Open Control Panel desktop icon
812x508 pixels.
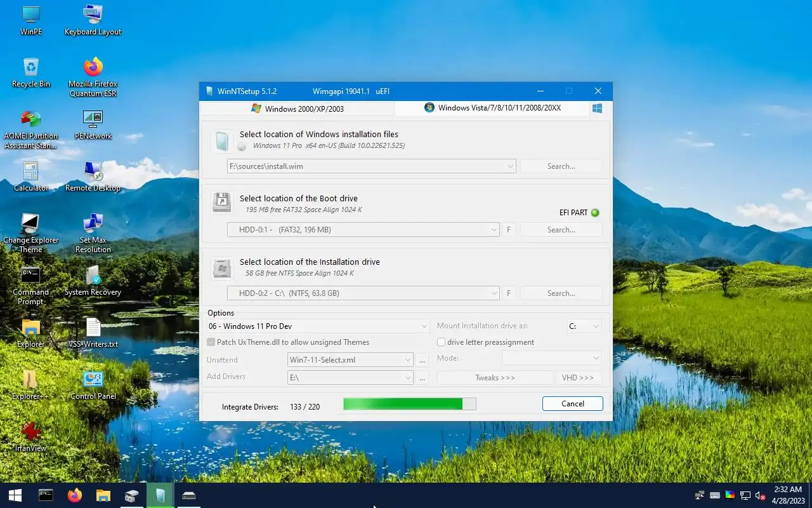tap(93, 385)
